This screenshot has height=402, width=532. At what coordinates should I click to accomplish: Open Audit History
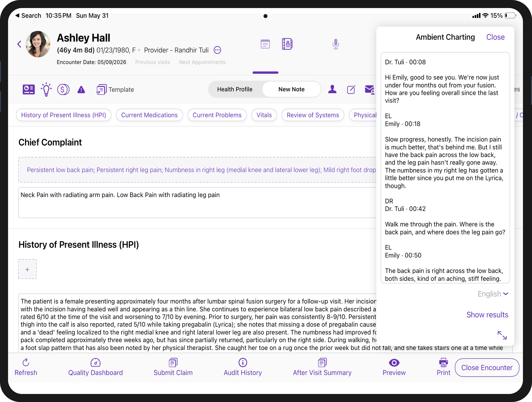tap(243, 367)
